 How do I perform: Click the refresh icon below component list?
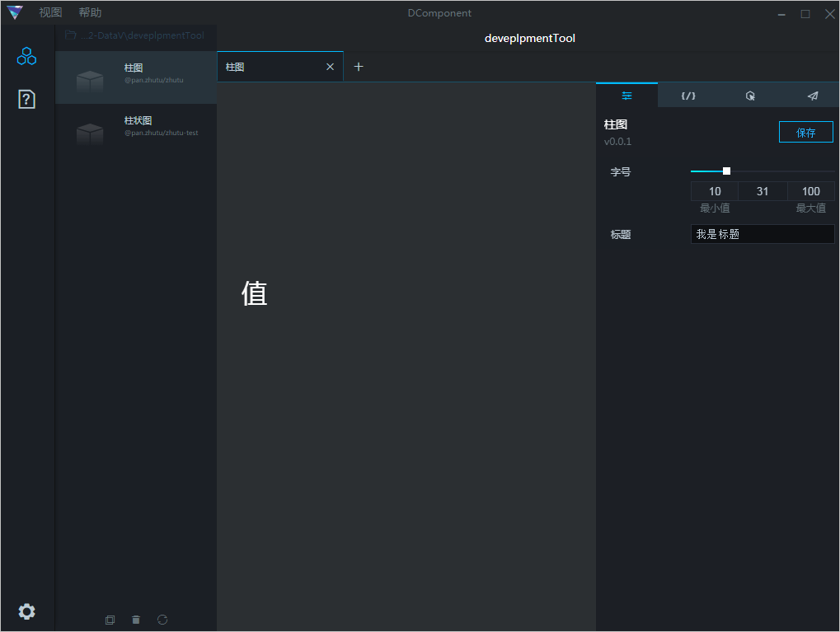pyautogui.click(x=162, y=620)
